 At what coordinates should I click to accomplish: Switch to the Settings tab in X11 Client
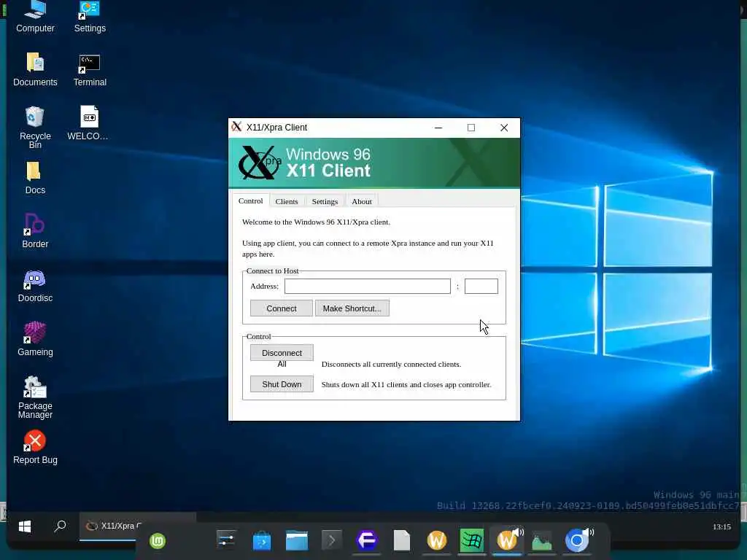click(325, 201)
